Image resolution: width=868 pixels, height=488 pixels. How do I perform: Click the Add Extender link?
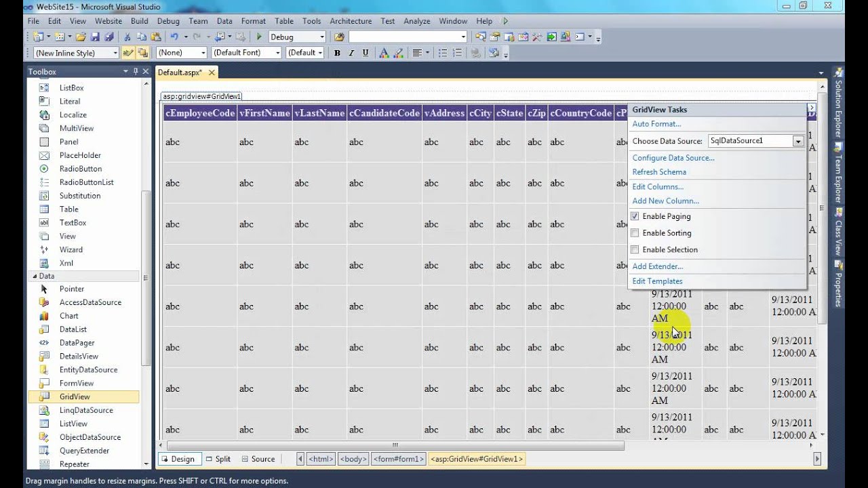[x=657, y=266]
